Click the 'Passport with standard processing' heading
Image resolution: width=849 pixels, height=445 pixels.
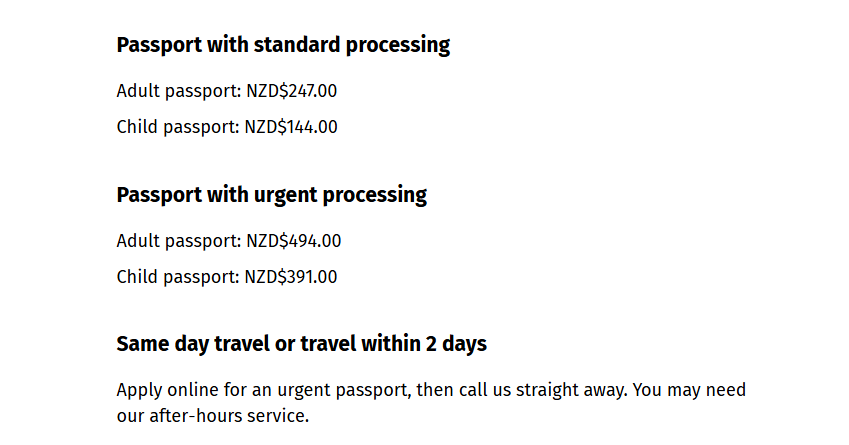pyautogui.click(x=283, y=45)
